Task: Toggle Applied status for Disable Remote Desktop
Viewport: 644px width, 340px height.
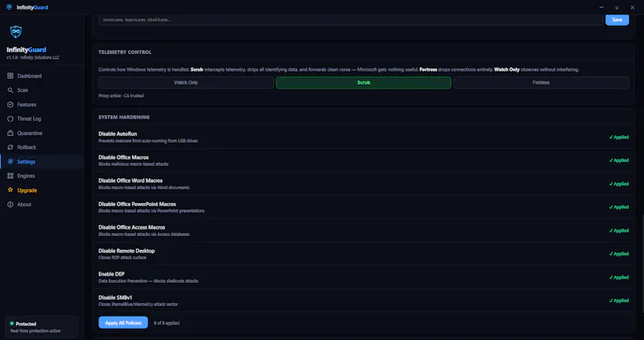Action: 619,254
